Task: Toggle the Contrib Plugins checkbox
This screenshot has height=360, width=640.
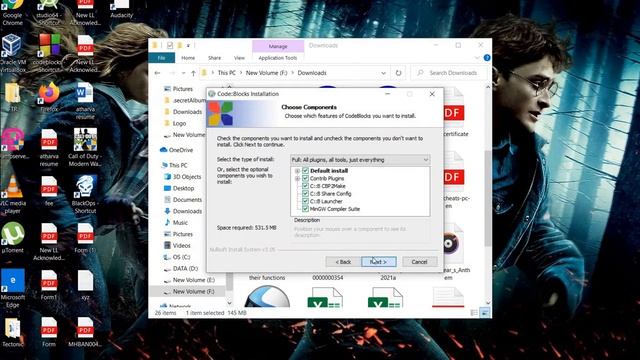Action: 305,178
